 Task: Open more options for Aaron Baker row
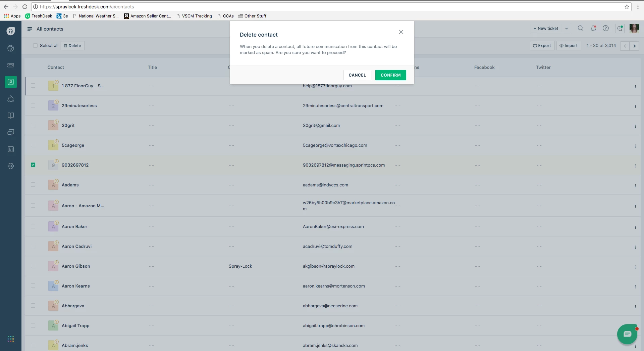[635, 227]
